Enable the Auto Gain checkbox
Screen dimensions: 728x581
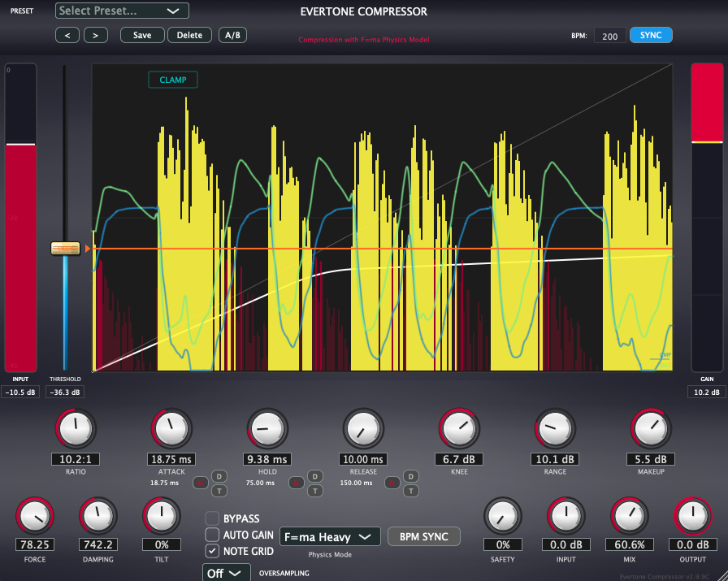click(x=212, y=535)
